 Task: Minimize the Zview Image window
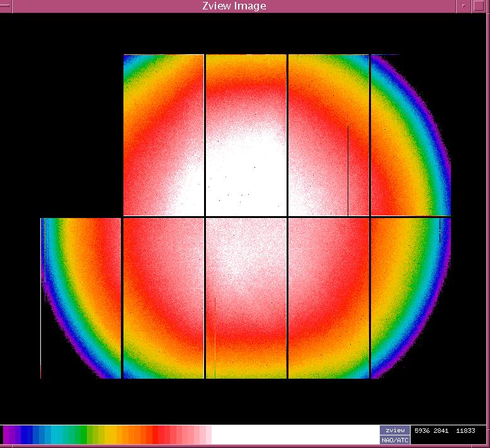coord(465,6)
